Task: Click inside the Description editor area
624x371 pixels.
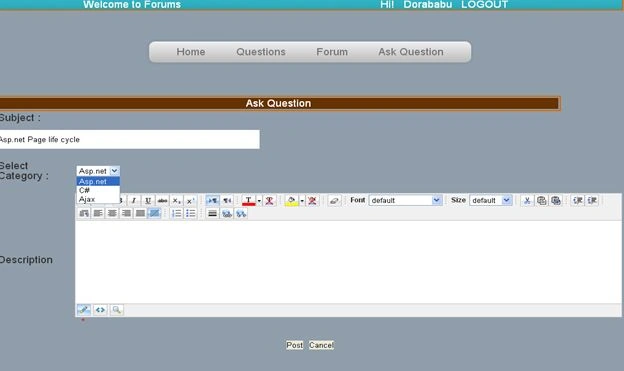Action: pos(348,262)
